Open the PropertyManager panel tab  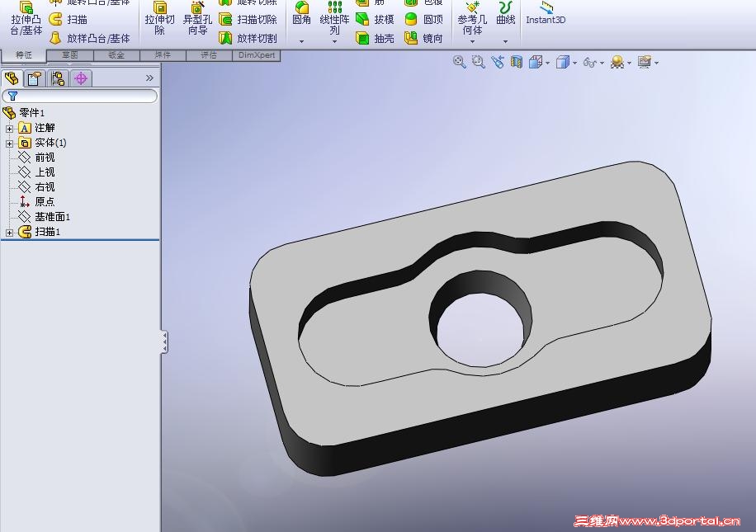[34, 78]
